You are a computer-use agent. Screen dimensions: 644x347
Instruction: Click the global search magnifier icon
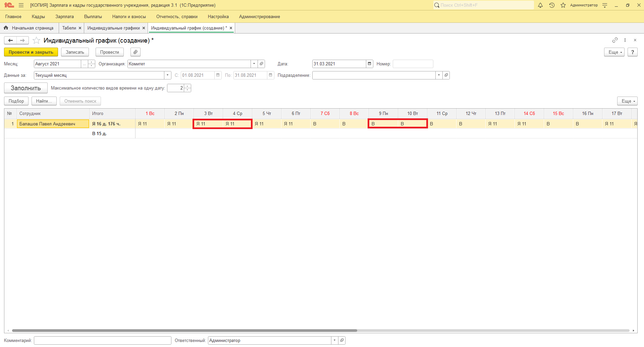(437, 5)
